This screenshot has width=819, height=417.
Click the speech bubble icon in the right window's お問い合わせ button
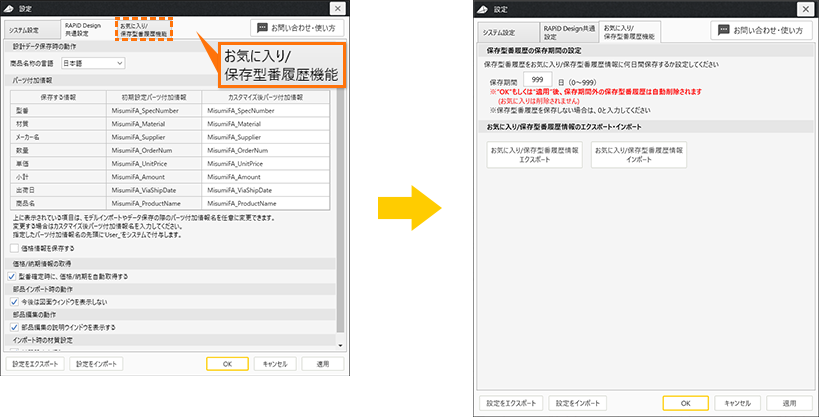[729, 31]
